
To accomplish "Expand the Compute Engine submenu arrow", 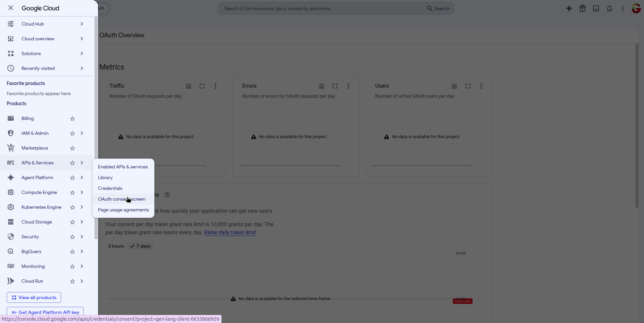I will coord(82,192).
